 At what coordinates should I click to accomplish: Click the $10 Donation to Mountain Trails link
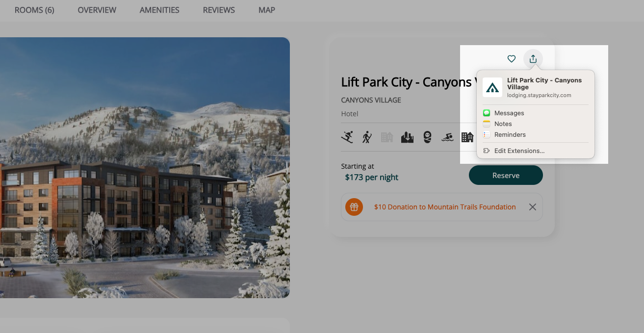pos(445,207)
